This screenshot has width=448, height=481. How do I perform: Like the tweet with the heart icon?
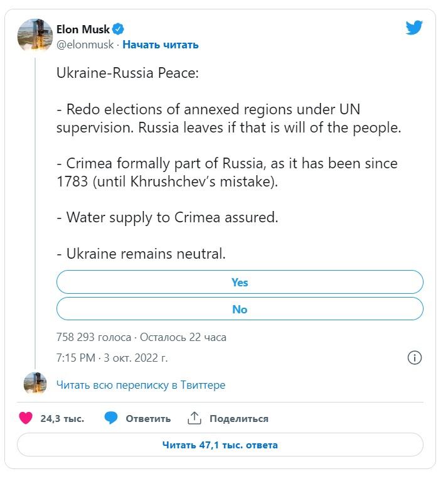click(26, 418)
